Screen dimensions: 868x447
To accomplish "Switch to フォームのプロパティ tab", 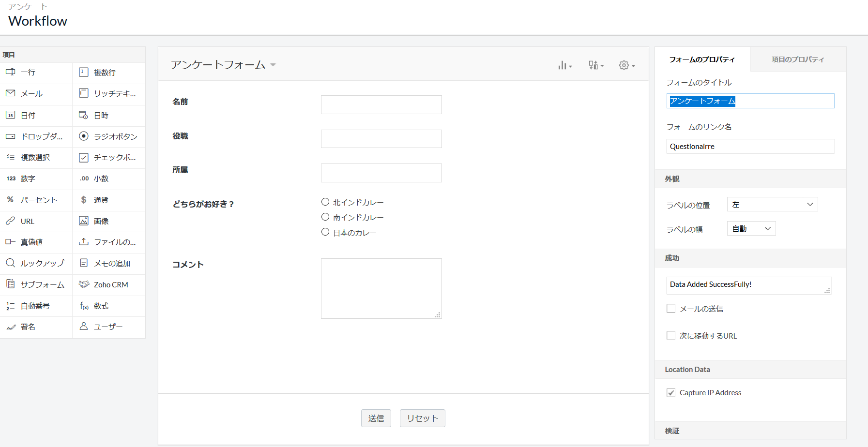I will 702,60.
